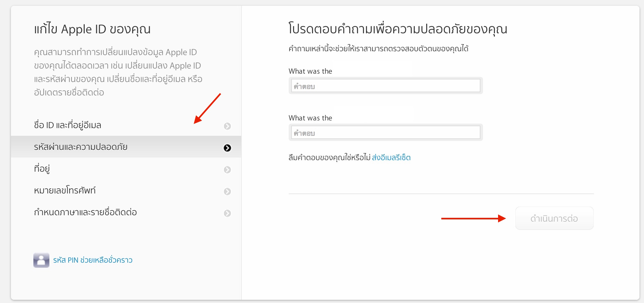This screenshot has height=303, width=644.
Task: Click the arrow icon beside ชื่อ ID และที่อยู่อีเมล
Action: tap(227, 126)
